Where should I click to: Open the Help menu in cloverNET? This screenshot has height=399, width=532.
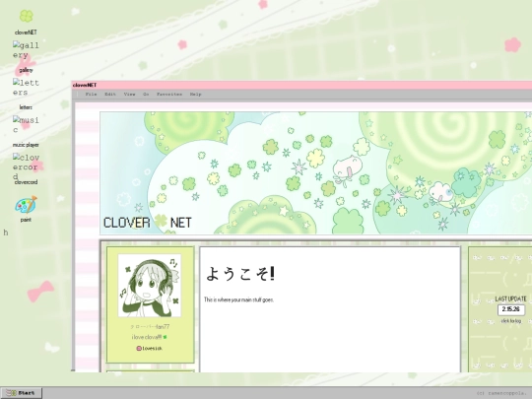tap(195, 95)
